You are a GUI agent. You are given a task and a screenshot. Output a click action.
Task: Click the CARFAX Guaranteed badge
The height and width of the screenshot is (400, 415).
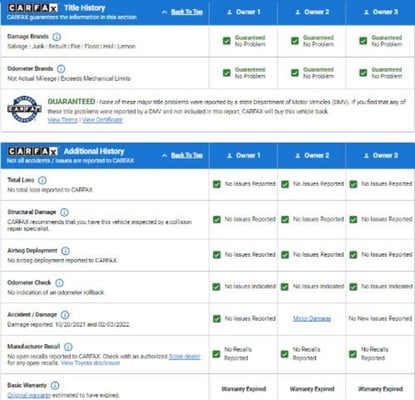[24, 109]
